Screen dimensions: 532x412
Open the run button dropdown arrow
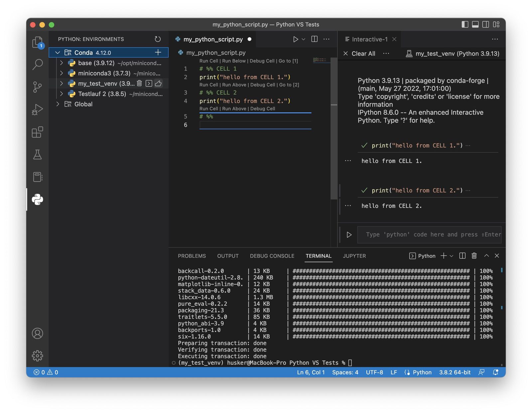pyautogui.click(x=303, y=39)
